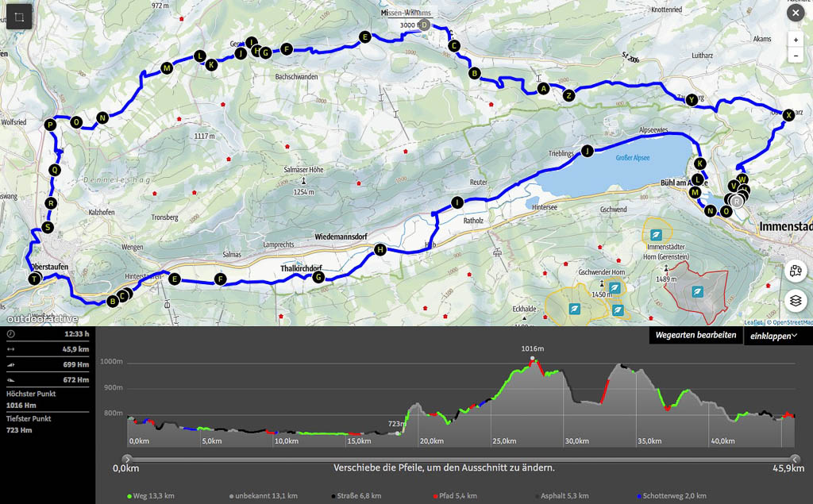Open the transport mode icon above layers
The height and width of the screenshot is (504, 813).
point(795,271)
